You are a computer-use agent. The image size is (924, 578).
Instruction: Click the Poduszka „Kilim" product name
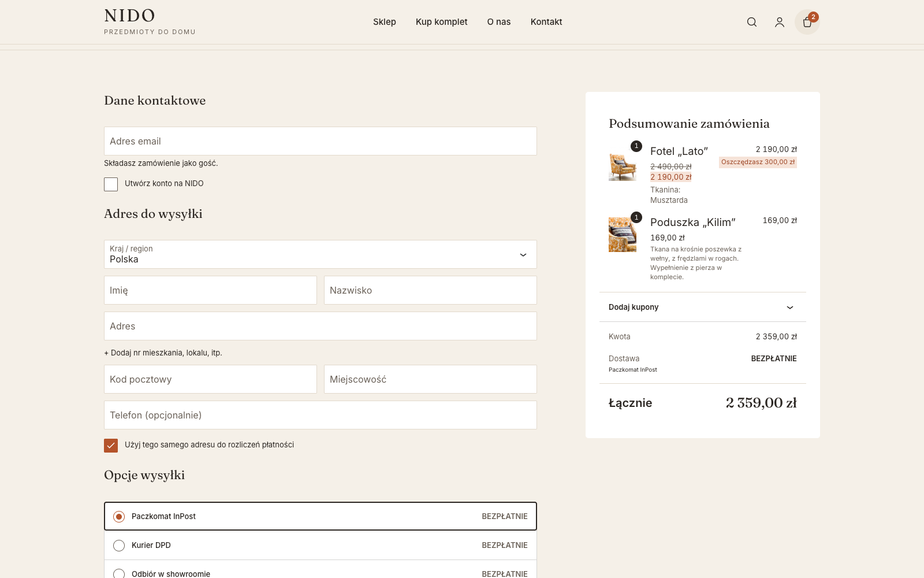point(693,223)
